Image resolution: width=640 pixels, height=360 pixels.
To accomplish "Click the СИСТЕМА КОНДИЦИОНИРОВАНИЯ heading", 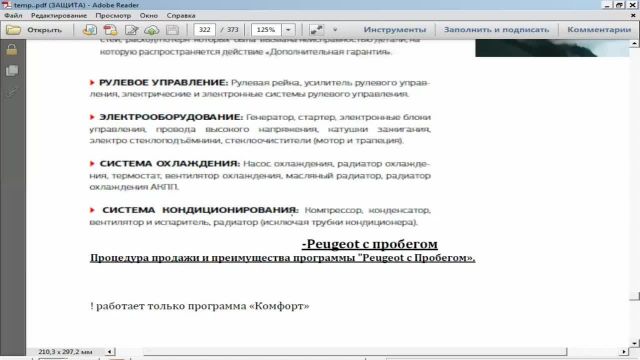I will click(x=200, y=210).
